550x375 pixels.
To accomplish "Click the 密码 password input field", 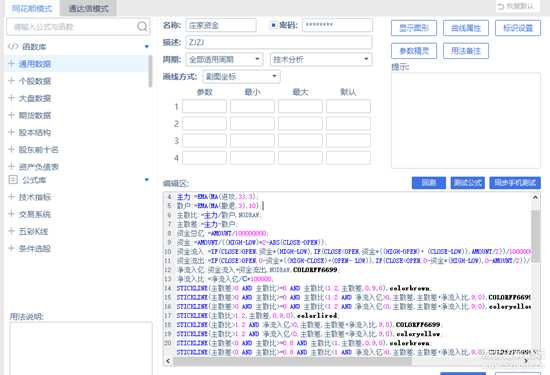I will point(337,25).
